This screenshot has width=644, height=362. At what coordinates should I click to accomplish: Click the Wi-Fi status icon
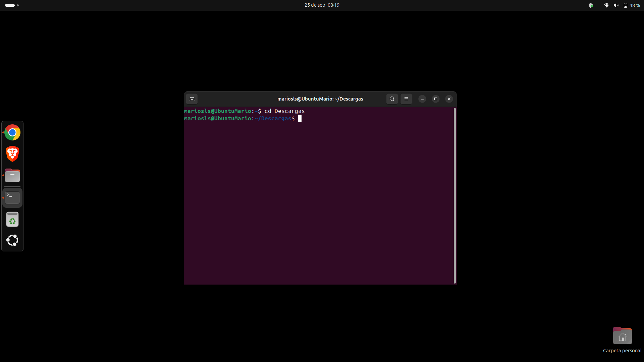click(607, 5)
